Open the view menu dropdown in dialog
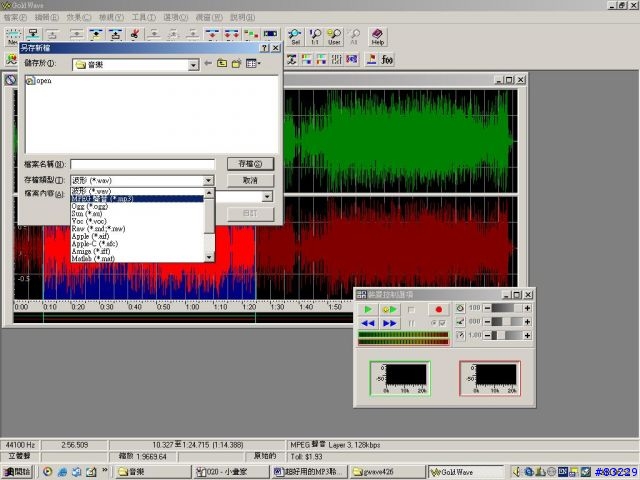The width and height of the screenshot is (640, 480). coord(253,63)
